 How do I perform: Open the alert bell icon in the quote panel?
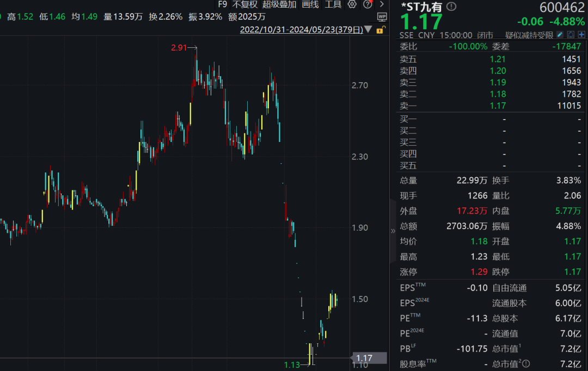tap(571, 34)
